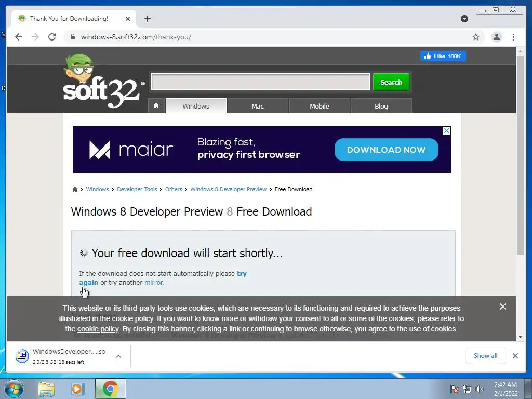Open the cookie policy link
The width and height of the screenshot is (532, 399).
[x=98, y=329]
